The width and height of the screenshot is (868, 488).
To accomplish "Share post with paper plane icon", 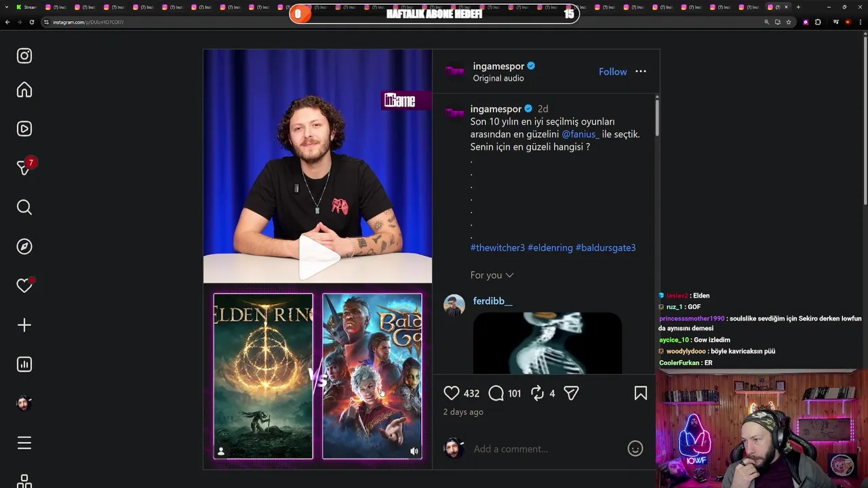I will [x=571, y=393].
